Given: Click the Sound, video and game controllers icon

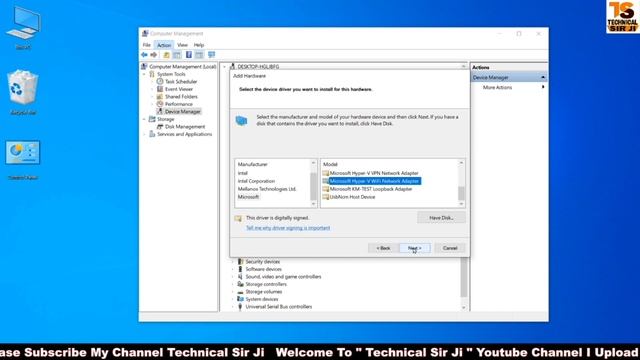Looking at the screenshot, I should [x=240, y=277].
